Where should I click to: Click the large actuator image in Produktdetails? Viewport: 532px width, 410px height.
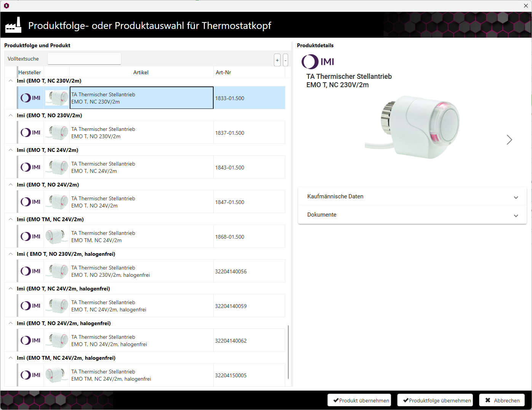click(x=412, y=127)
